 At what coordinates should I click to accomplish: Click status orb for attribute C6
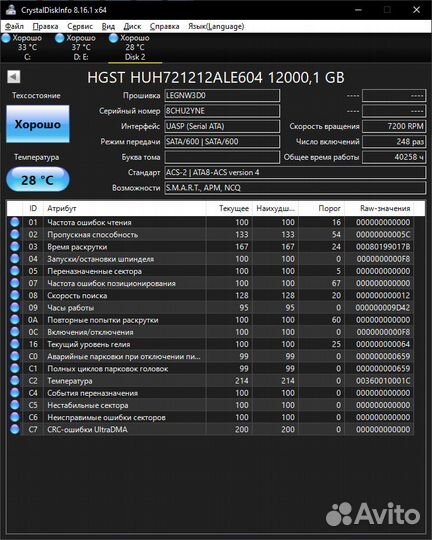pyautogui.click(x=15, y=417)
